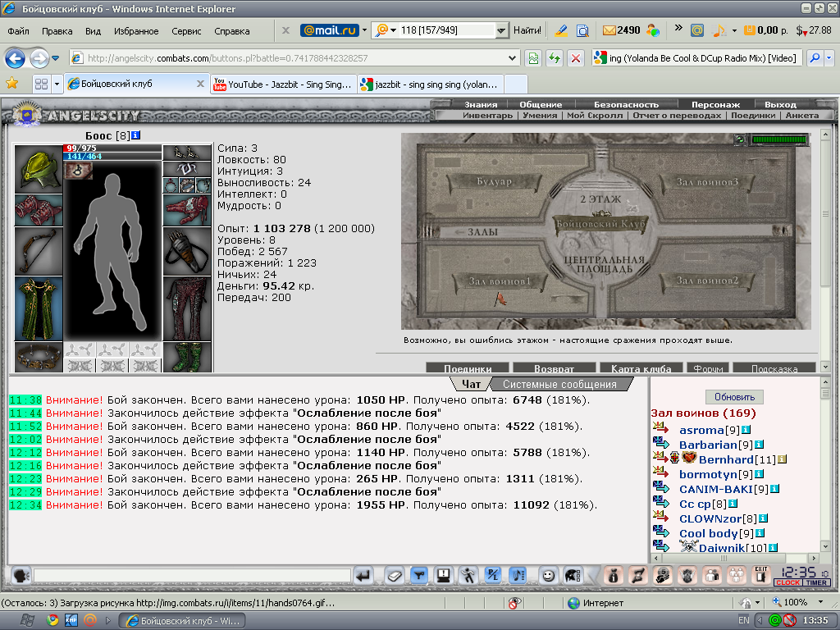Screen dimensions: 840x630
Task: Click the chat message input field
Action: pos(192,576)
